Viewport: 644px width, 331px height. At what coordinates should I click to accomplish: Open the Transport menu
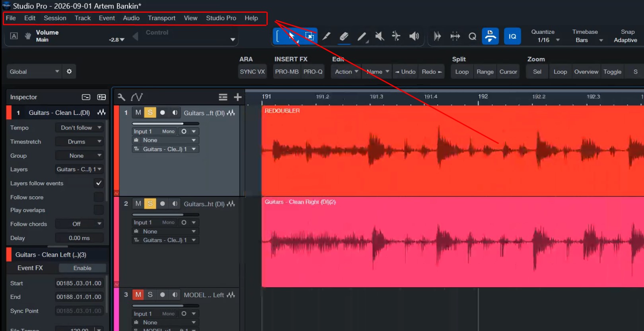161,18
